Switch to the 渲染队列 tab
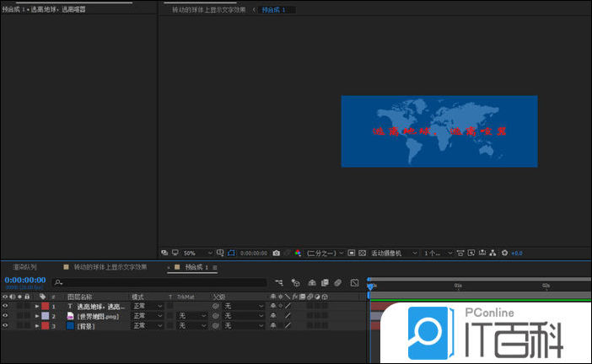 (23, 267)
